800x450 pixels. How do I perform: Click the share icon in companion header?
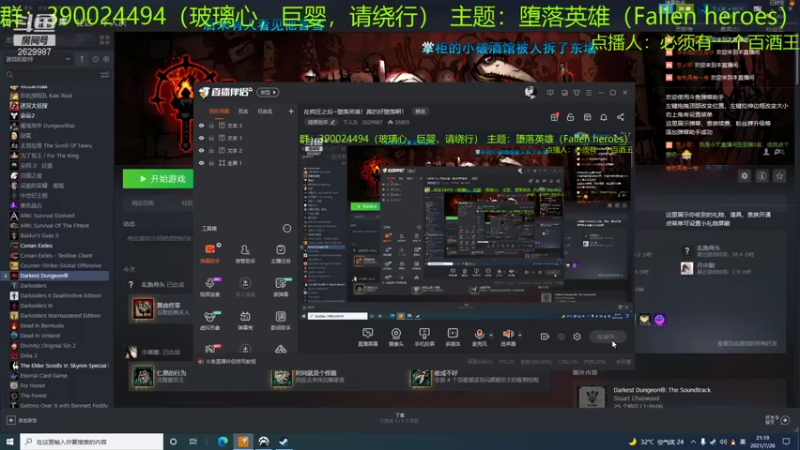point(620,117)
